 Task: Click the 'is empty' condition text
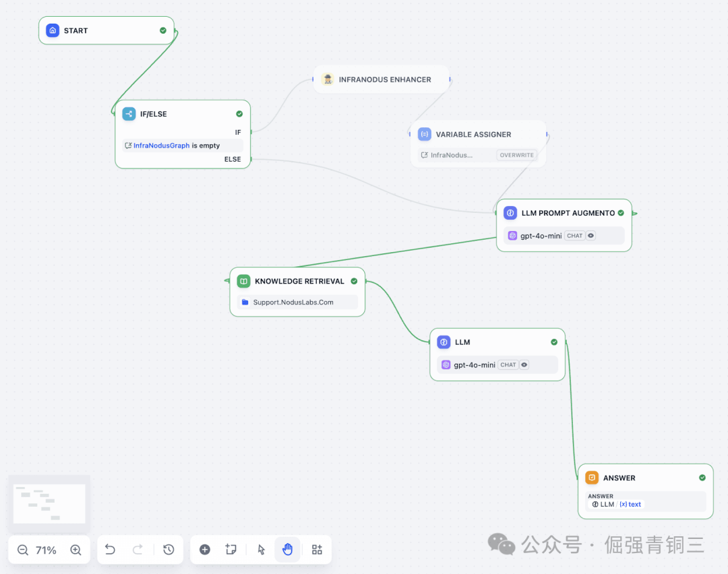(206, 146)
